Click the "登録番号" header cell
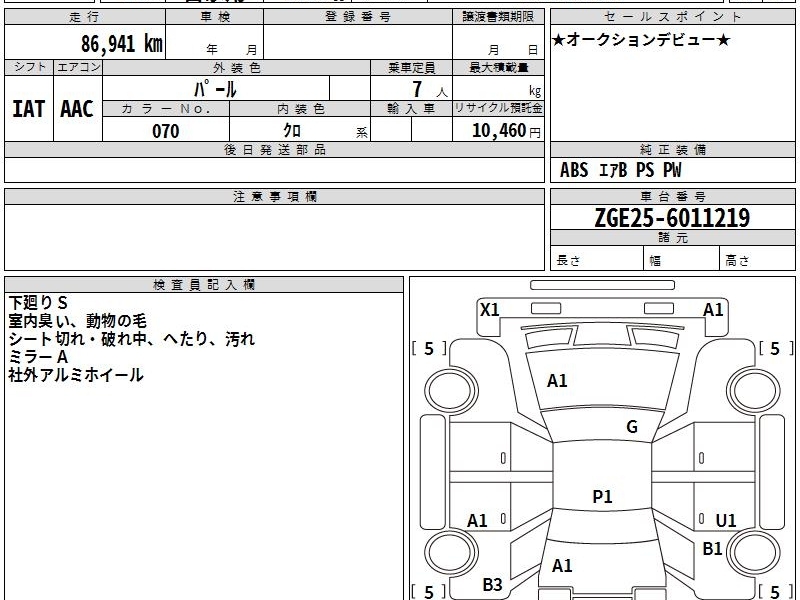This screenshot has width=800, height=600. pyautogui.click(x=358, y=17)
